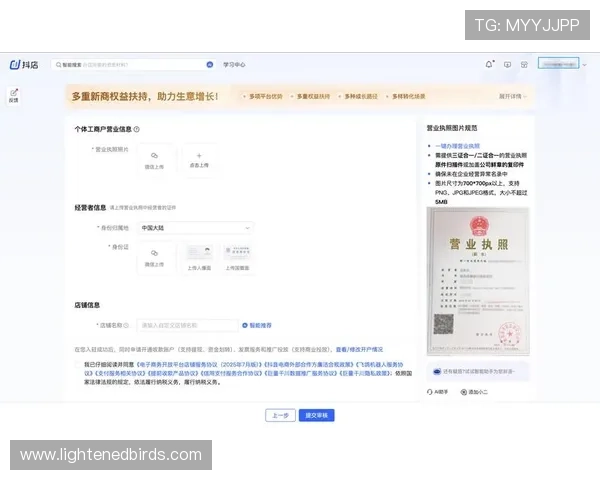
Task: Click the help icon beside 个体工商户营业信息
Action: pyautogui.click(x=137, y=129)
